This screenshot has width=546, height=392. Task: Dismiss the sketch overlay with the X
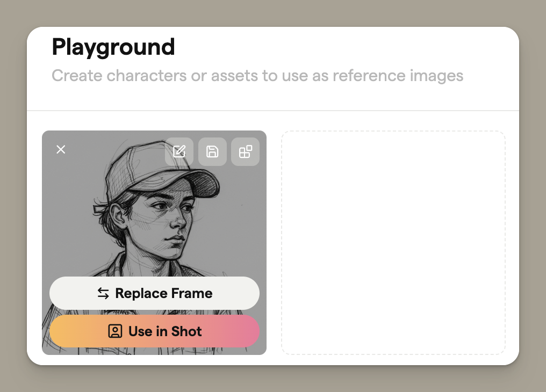tap(61, 149)
